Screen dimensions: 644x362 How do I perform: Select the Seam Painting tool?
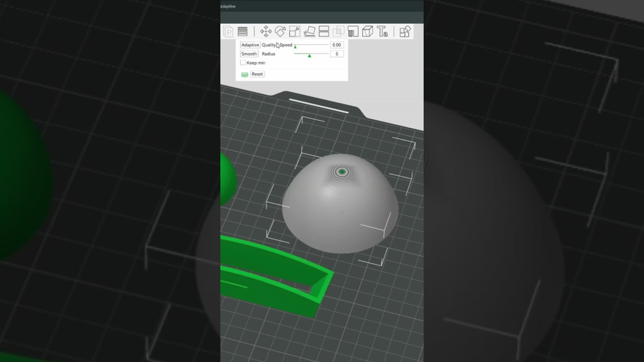click(x=368, y=32)
